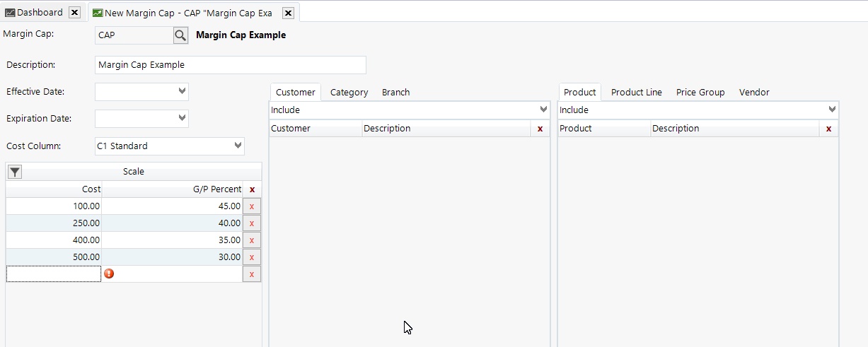Screen dimensions: 868x347
Task: Click the Product grid header delete x
Action: (x=828, y=129)
